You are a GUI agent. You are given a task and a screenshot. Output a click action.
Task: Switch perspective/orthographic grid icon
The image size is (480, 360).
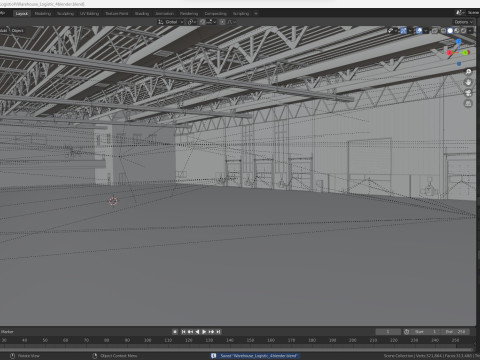click(x=468, y=104)
